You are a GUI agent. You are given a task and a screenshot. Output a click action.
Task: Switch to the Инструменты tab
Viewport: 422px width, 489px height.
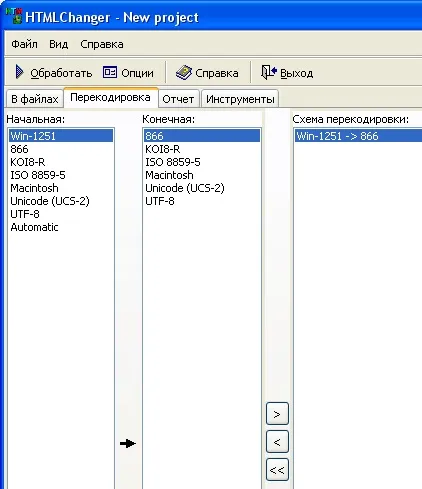pos(240,99)
